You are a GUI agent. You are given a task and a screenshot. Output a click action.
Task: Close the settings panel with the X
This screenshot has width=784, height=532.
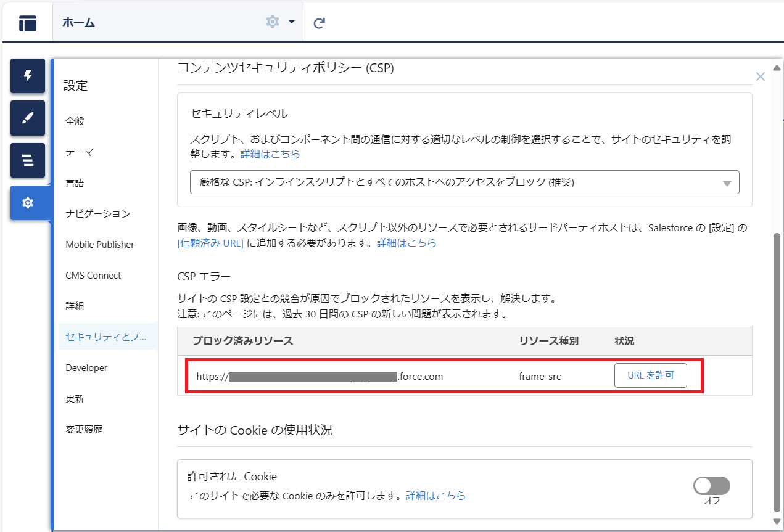761,76
